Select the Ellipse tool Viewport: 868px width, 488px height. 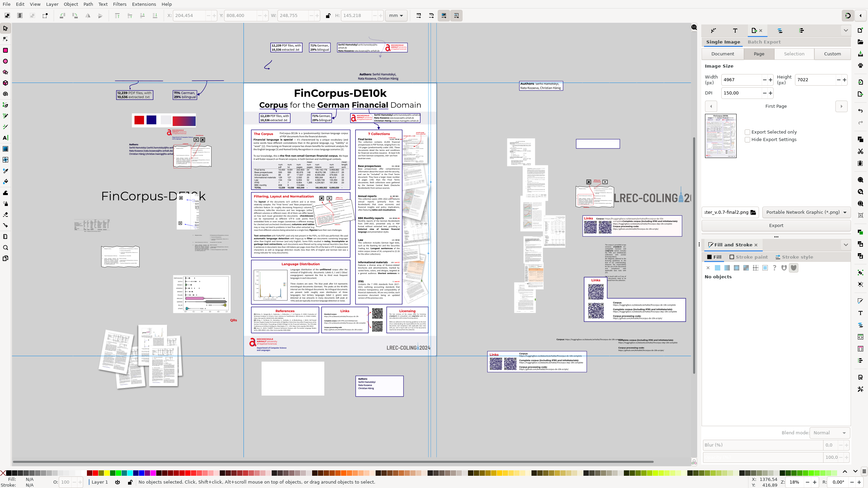click(5, 61)
